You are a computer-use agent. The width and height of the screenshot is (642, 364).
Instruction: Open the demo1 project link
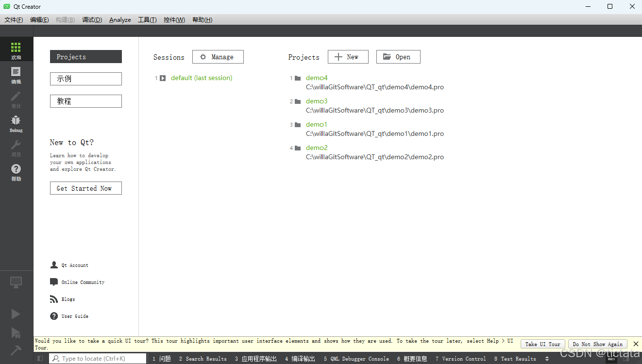[317, 125]
